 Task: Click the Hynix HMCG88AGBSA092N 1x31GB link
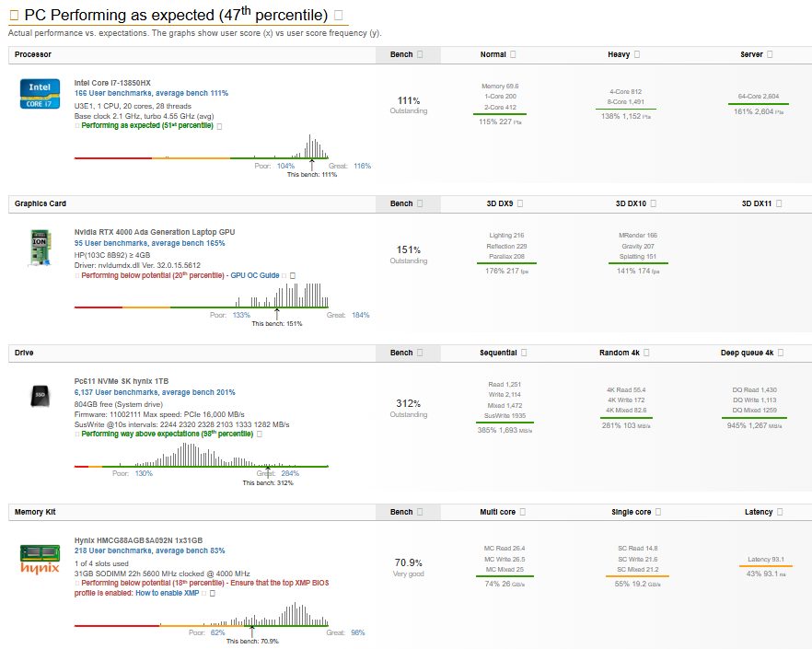tap(138, 540)
